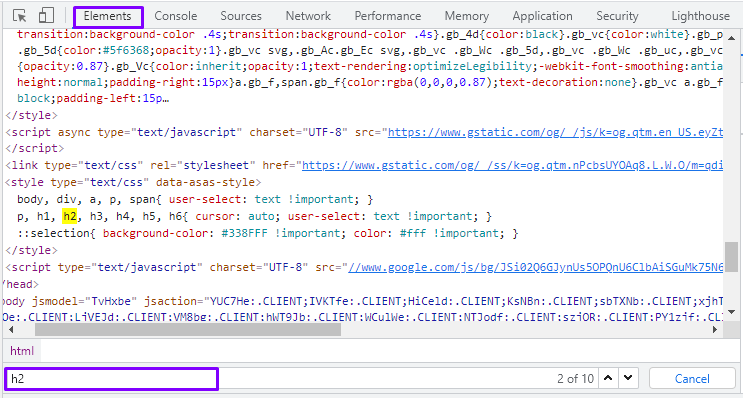Open the Sources tab
Image resolution: width=743 pixels, height=398 pixels.
(241, 16)
